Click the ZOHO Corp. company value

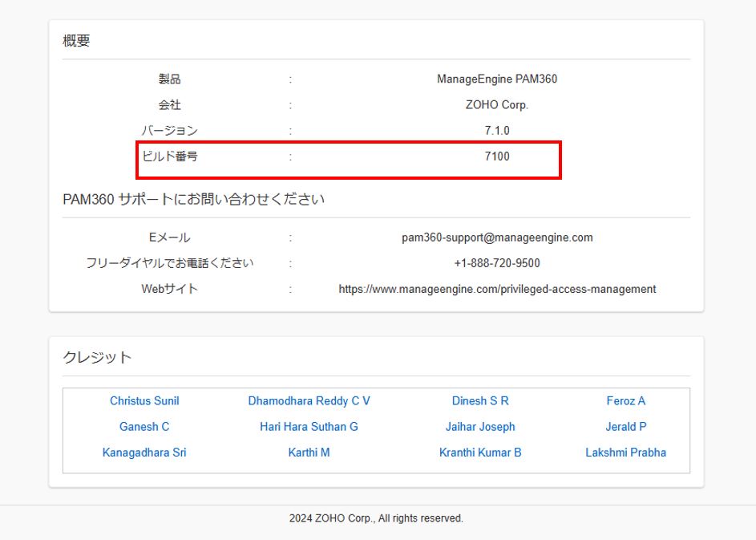click(497, 105)
